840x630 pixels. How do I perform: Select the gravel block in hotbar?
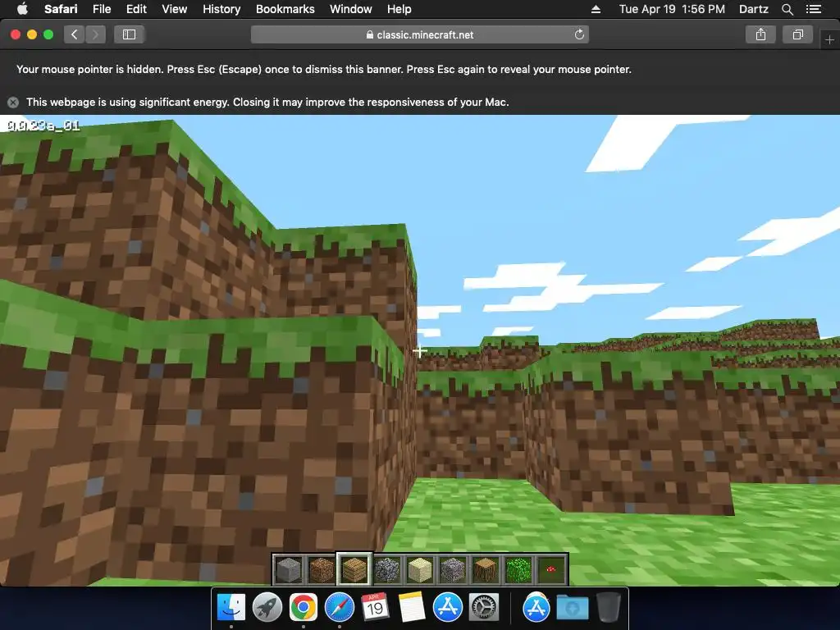453,569
